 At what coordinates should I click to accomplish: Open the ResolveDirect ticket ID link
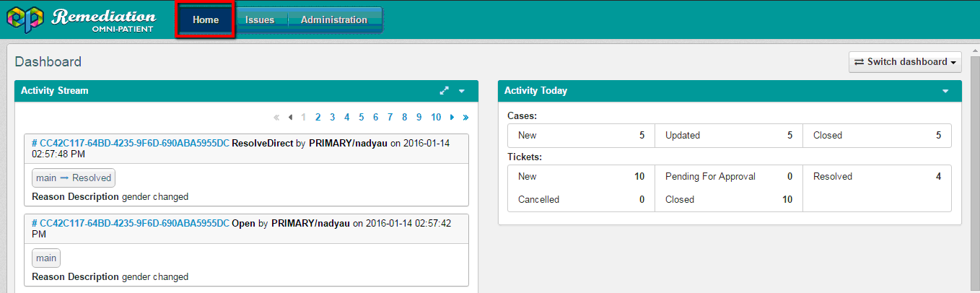131,144
